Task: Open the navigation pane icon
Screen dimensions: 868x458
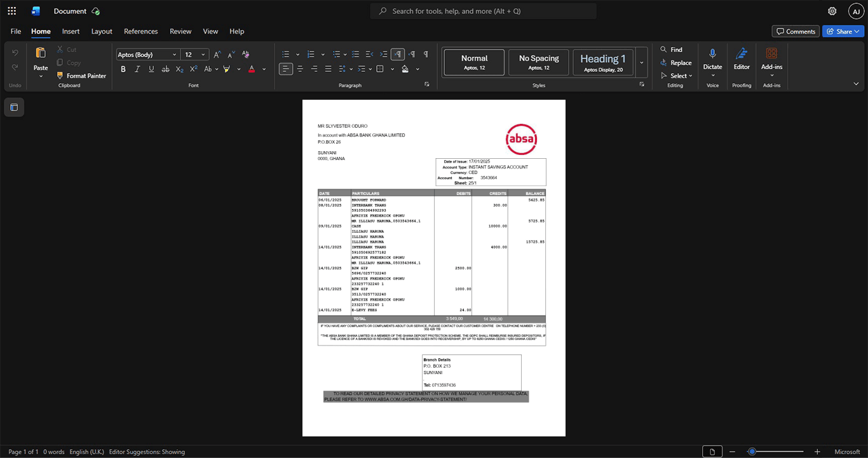Action: (x=14, y=107)
